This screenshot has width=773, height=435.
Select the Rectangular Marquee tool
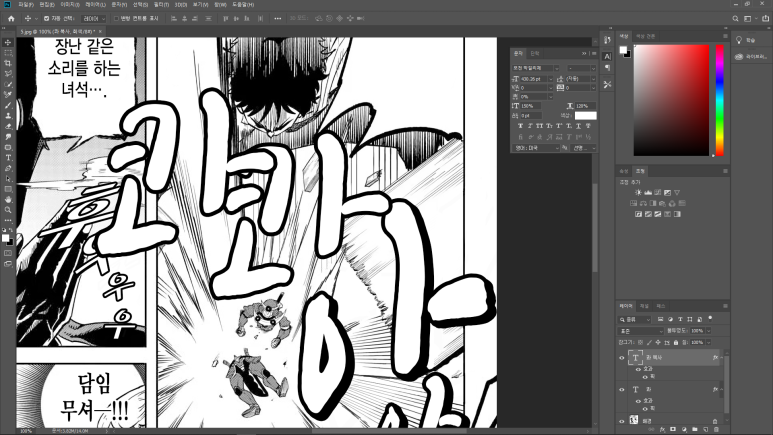[8, 53]
